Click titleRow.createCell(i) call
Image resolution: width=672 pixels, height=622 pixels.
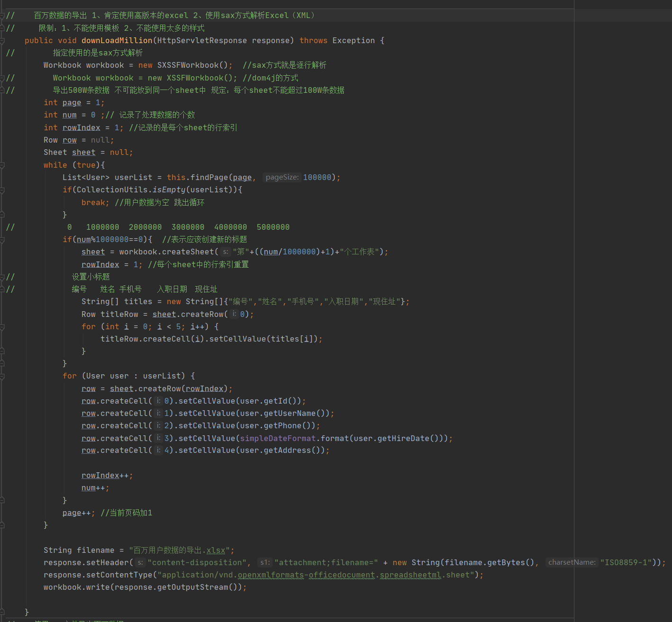click(152, 339)
